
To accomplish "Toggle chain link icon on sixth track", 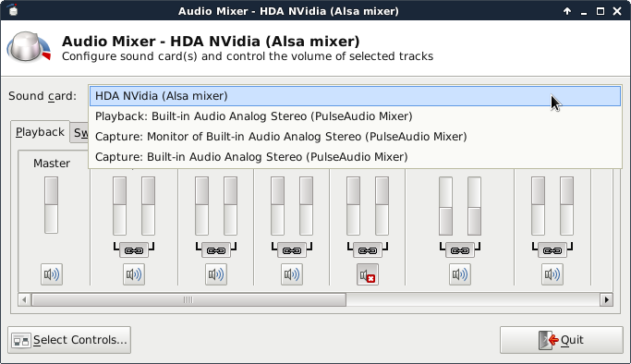I will coord(460,250).
